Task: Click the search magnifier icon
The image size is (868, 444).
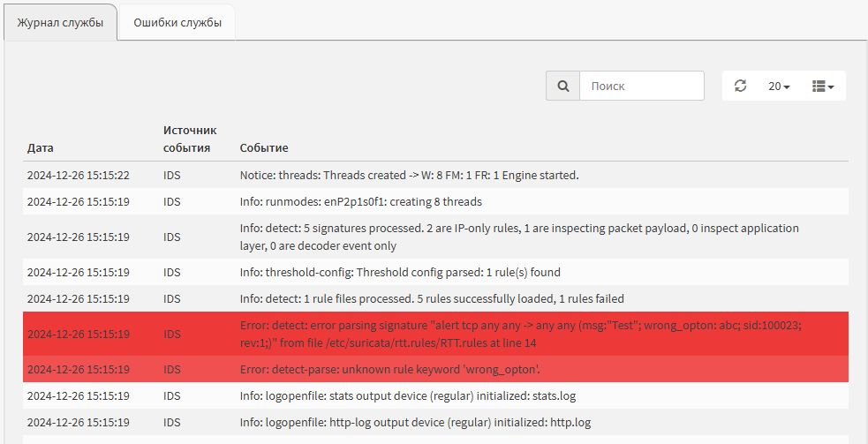Action: 563,86
